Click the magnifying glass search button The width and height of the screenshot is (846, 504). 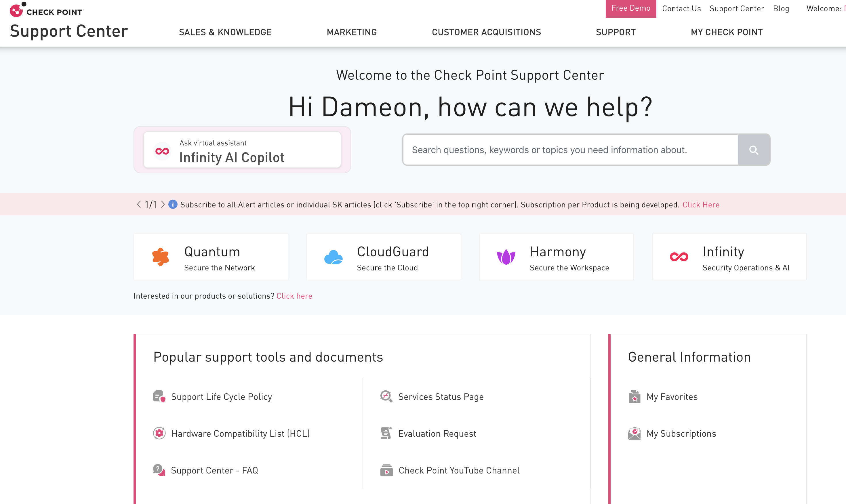click(x=754, y=150)
